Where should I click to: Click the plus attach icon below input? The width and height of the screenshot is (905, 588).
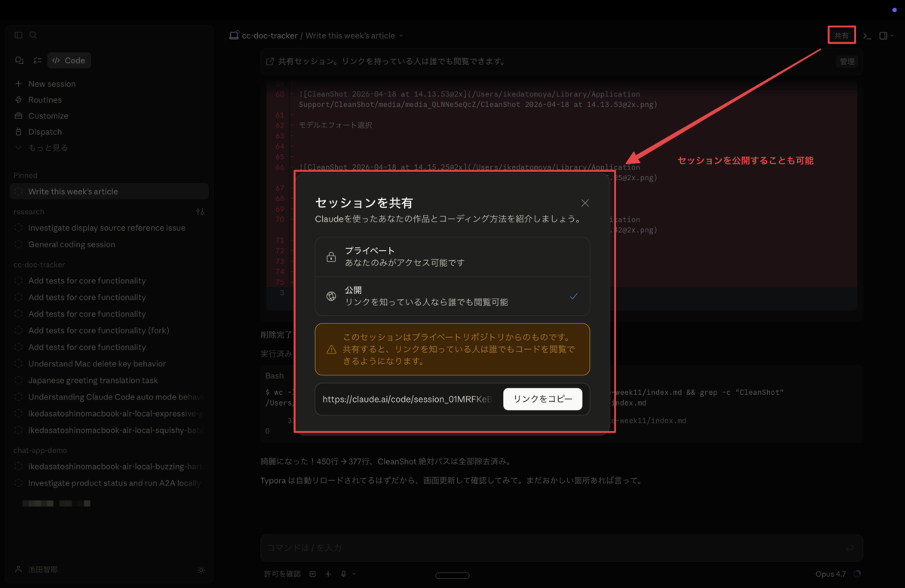click(x=328, y=574)
